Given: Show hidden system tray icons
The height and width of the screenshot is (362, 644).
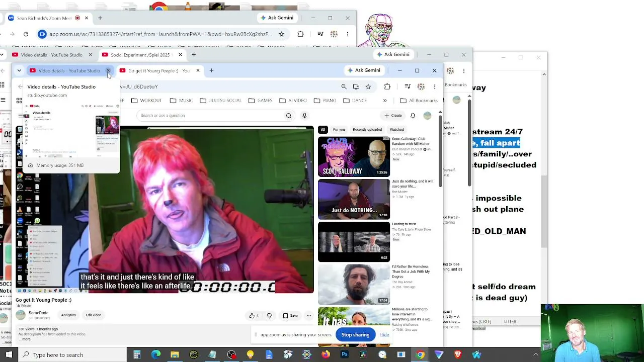Looking at the screenshot, I should (x=535, y=355).
